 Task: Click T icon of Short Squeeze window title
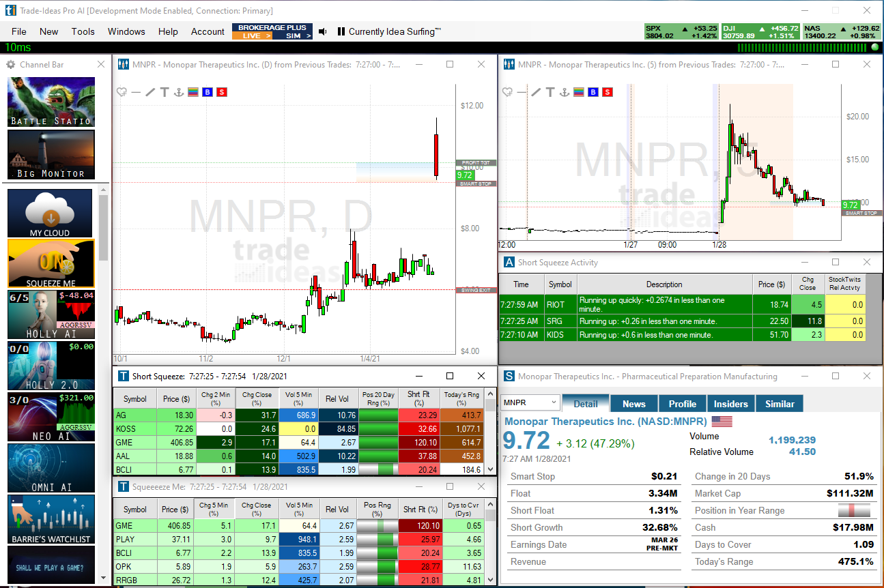123,376
